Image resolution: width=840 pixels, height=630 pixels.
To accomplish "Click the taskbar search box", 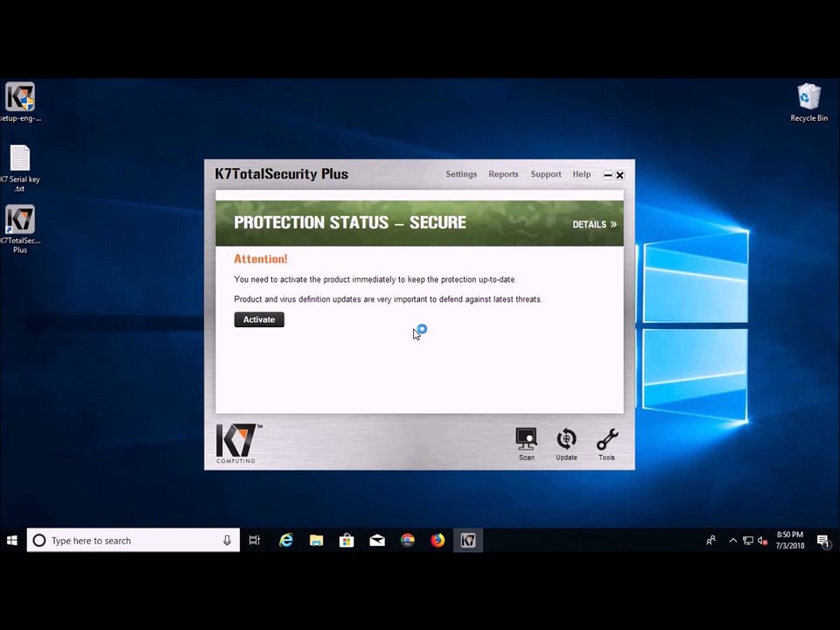I will point(133,541).
